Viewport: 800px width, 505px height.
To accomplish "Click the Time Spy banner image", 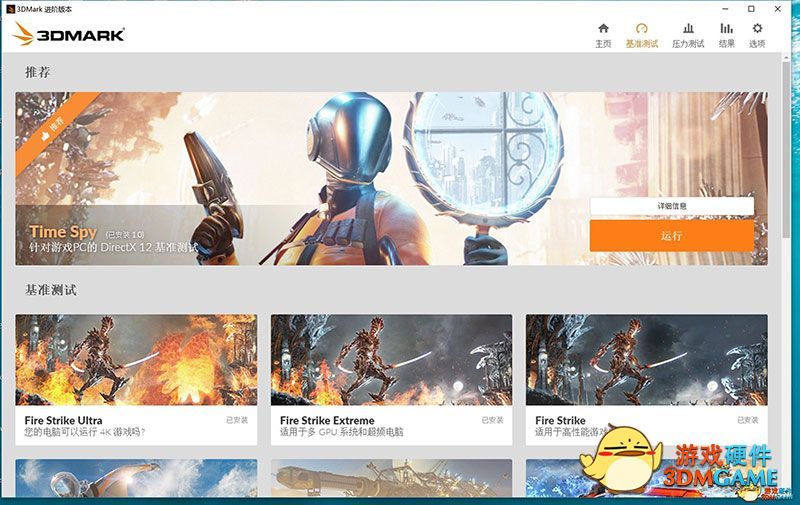I will click(391, 179).
